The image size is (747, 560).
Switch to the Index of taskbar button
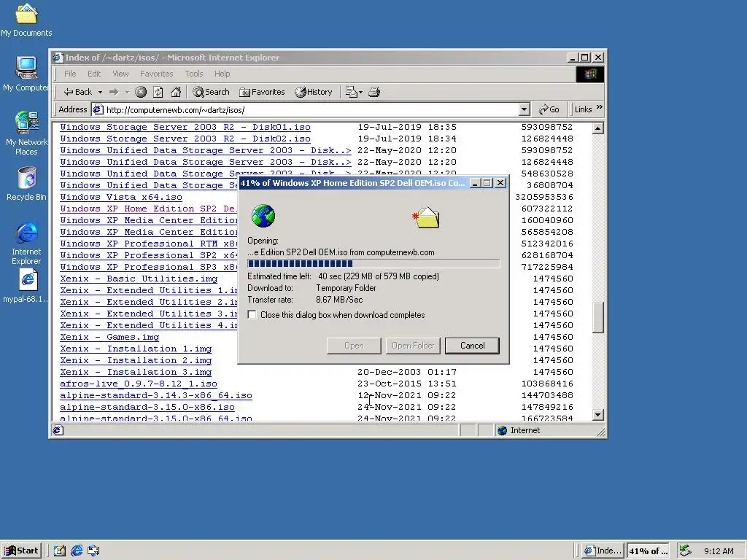603,551
